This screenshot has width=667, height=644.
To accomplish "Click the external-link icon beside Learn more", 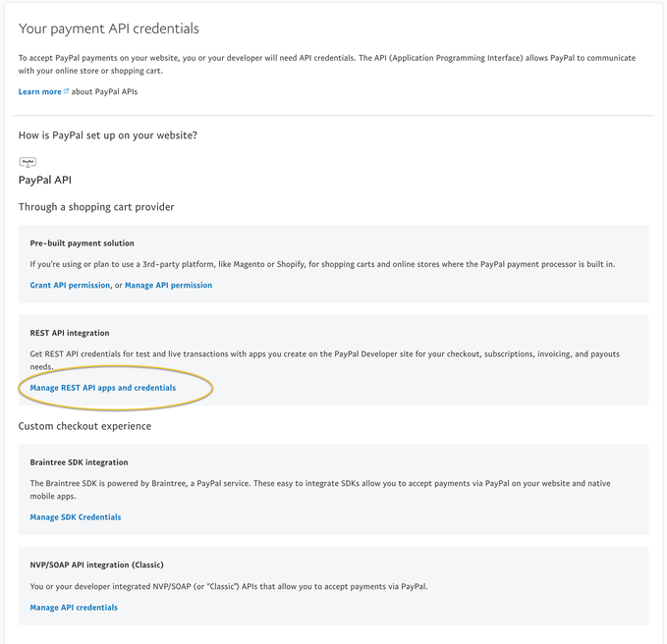I will [x=66, y=91].
